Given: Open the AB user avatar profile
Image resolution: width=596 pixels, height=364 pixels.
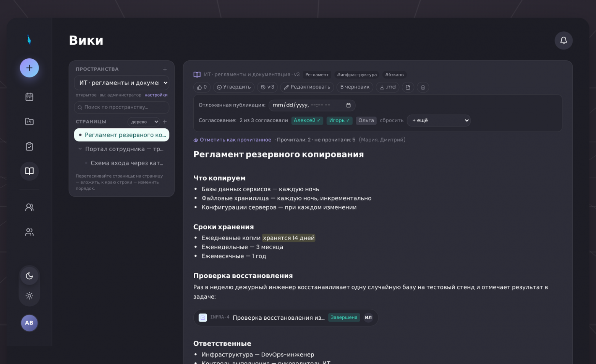Looking at the screenshot, I should 29,323.
